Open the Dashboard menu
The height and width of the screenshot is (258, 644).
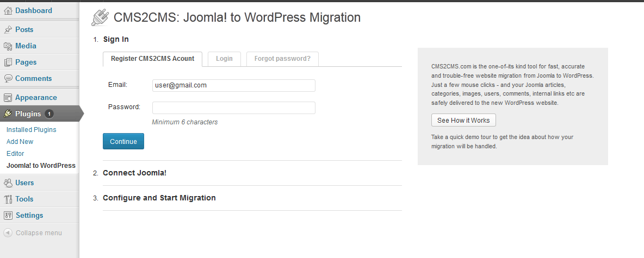tap(34, 11)
